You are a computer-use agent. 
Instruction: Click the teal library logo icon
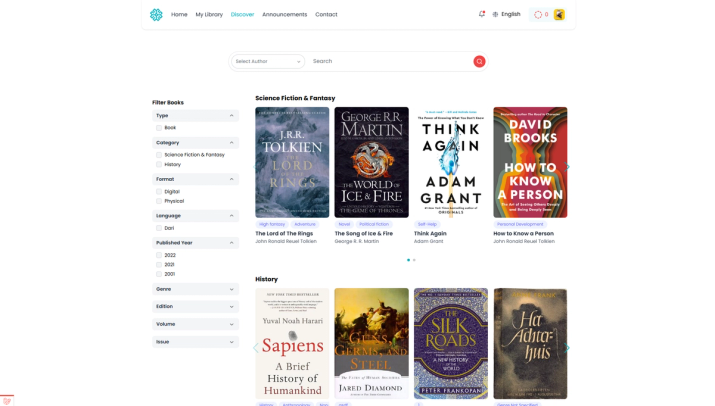tap(156, 15)
